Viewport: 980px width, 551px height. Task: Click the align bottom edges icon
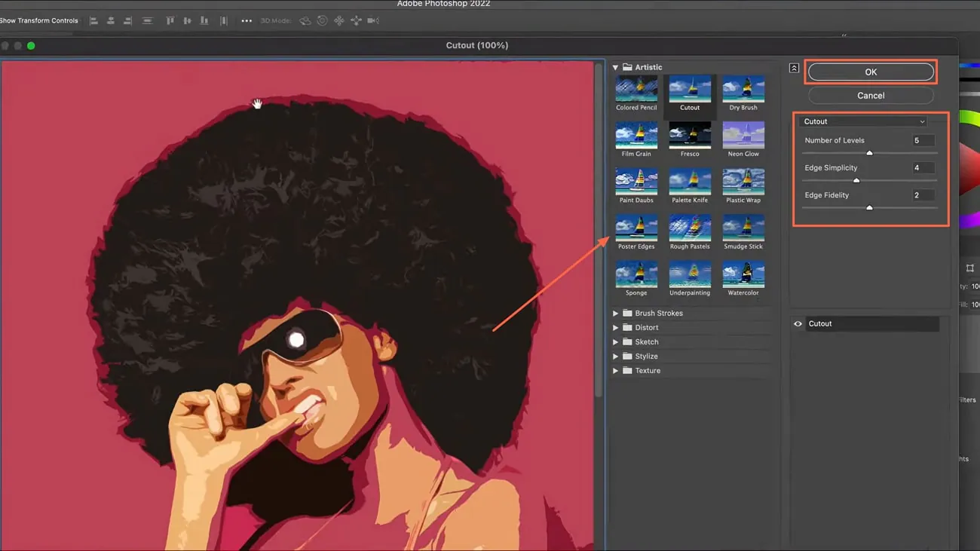pos(204,21)
